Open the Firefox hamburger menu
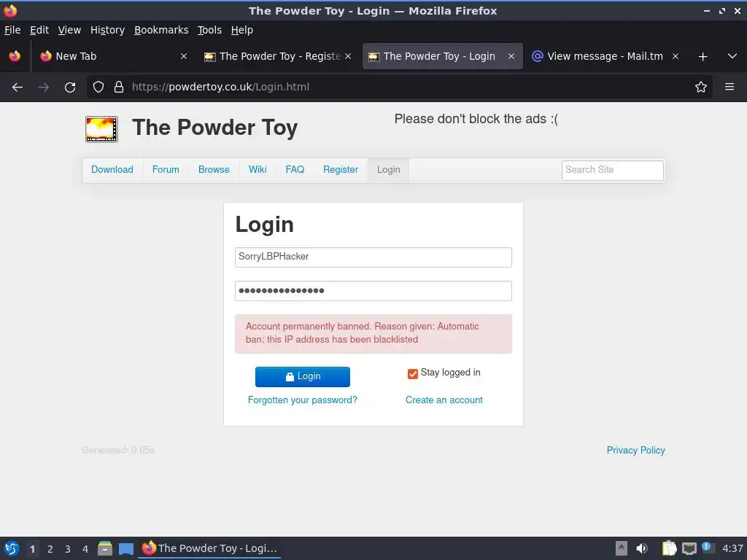The height and width of the screenshot is (560, 747). coord(729,87)
